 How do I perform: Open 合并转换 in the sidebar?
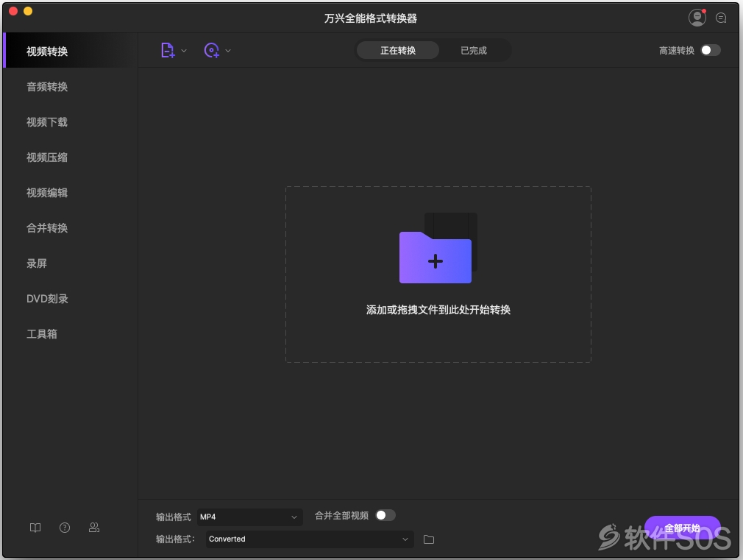(70, 227)
